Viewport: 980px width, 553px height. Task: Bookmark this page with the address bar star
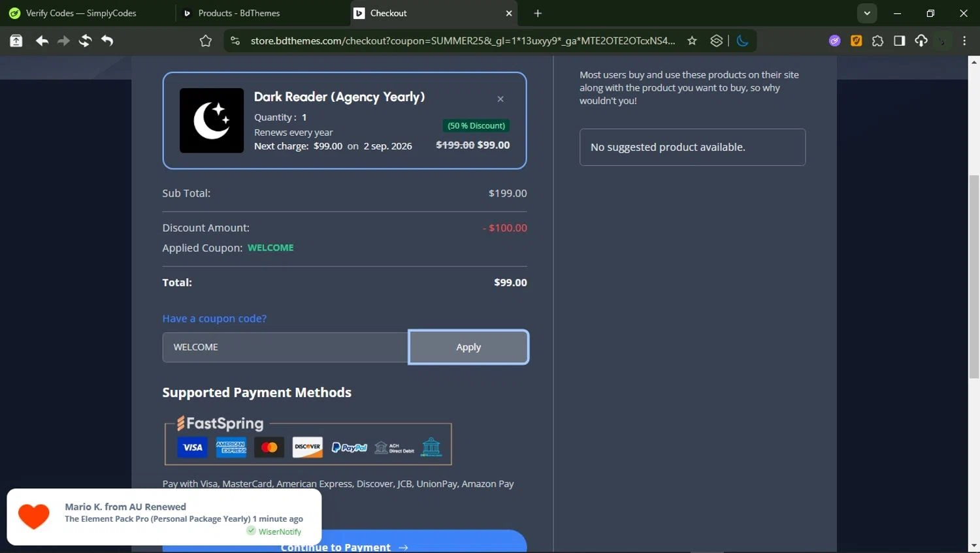[692, 41]
